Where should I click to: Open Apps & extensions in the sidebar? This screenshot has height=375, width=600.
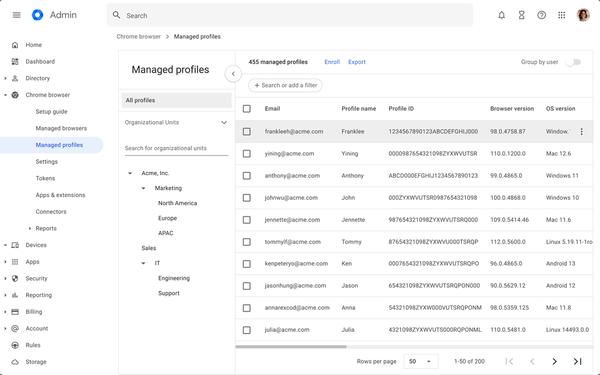click(60, 195)
